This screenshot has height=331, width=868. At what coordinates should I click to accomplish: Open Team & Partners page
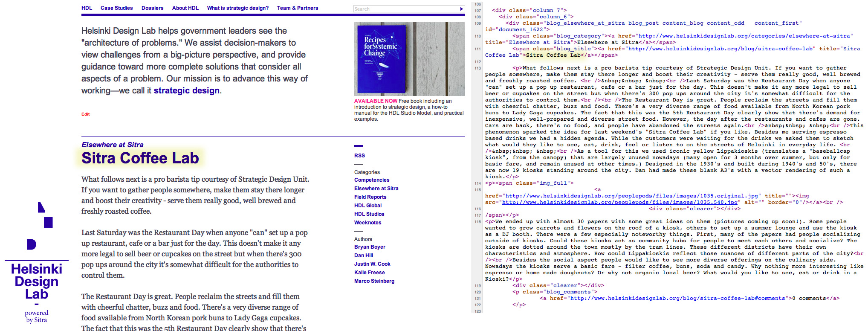click(297, 8)
